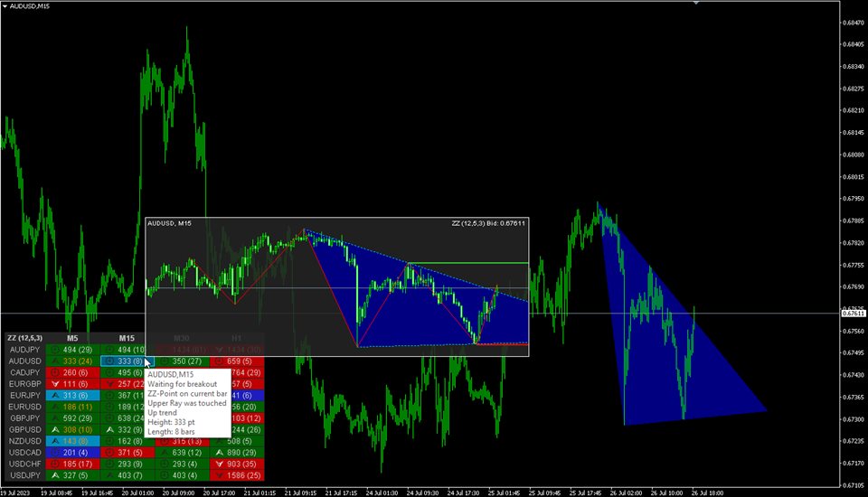The image size is (868, 497).
Task: Click the circle icon in USDCAD M5 blue cell
Action: pyautogui.click(x=55, y=453)
